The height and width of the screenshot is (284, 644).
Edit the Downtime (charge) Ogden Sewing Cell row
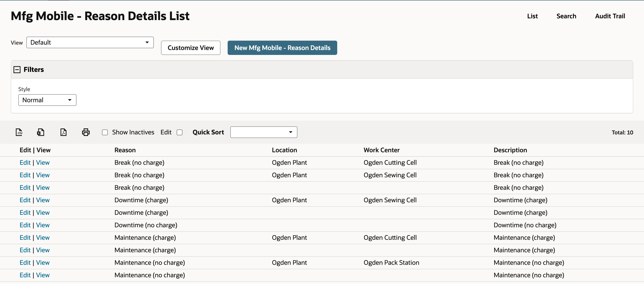pos(25,200)
